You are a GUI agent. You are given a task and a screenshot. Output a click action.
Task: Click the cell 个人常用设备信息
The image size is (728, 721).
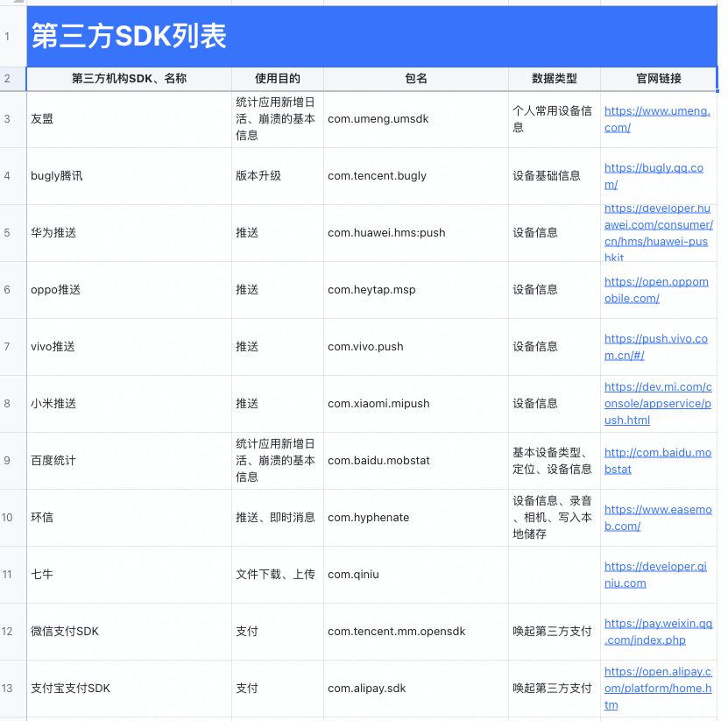click(x=555, y=119)
